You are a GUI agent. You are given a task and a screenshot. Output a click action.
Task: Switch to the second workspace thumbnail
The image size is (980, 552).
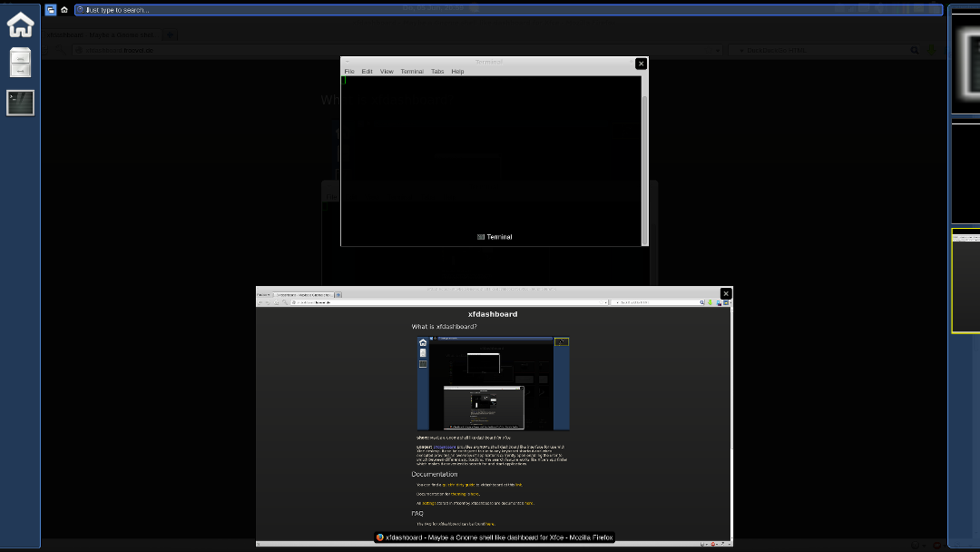coord(965,172)
